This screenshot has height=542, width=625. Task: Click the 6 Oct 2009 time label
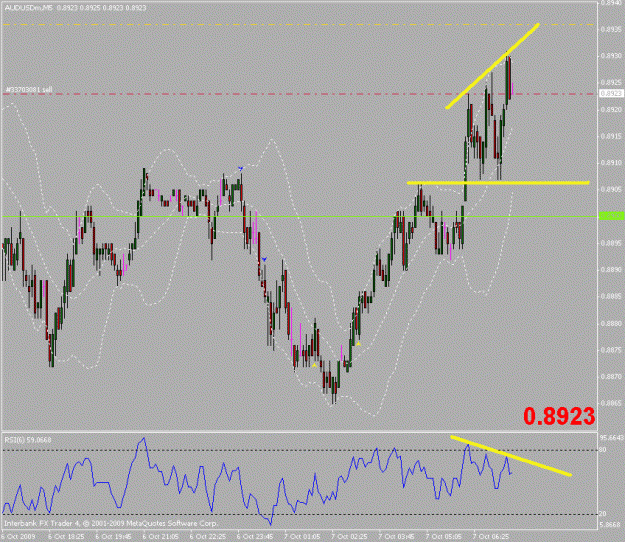point(19,536)
